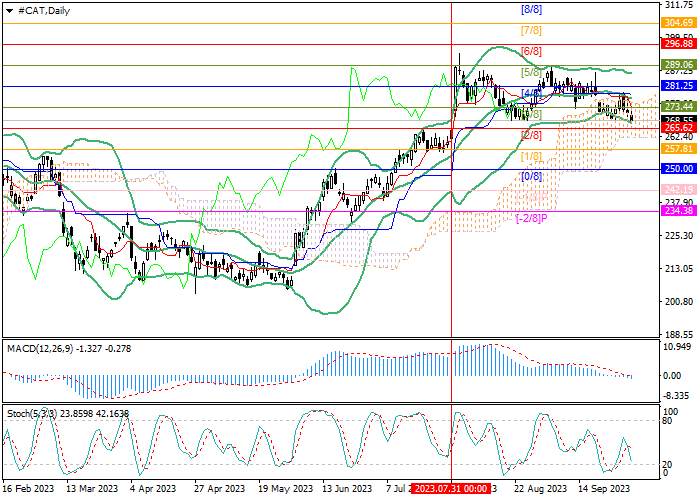Viewport: 700px width, 500px height.
Task: Select the red 296.88 price label
Action: [678, 44]
